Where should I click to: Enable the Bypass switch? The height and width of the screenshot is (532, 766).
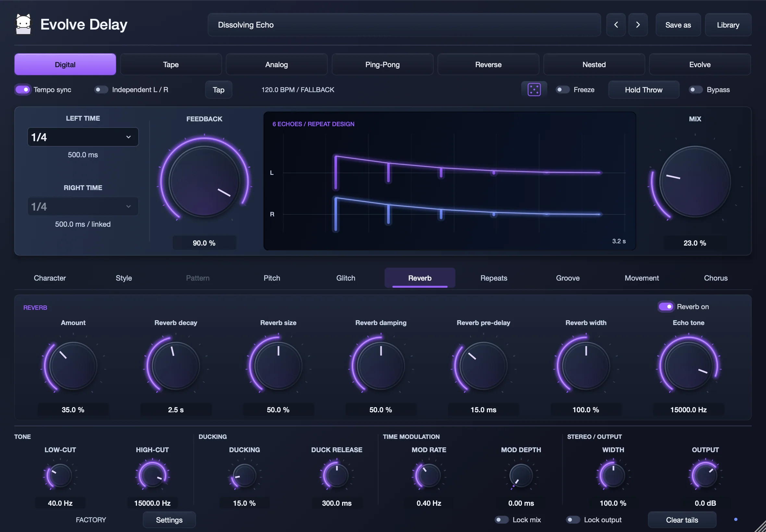pos(696,90)
